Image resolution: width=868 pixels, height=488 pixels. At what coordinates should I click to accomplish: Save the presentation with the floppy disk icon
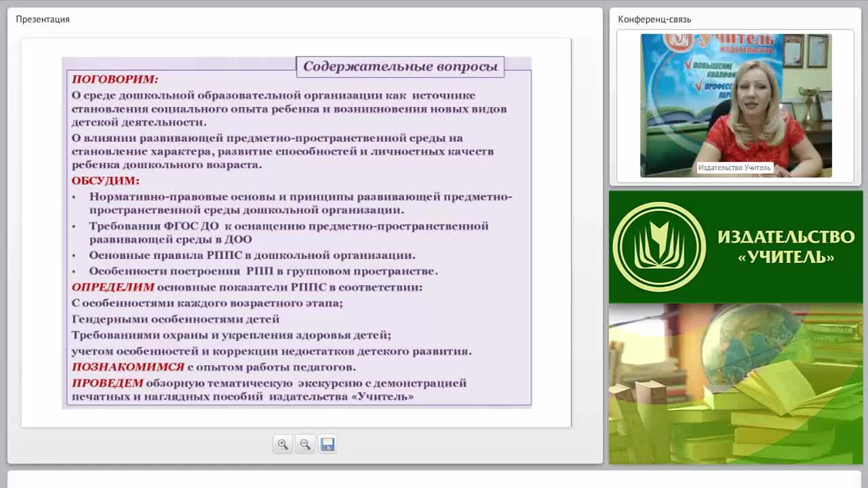click(x=328, y=445)
